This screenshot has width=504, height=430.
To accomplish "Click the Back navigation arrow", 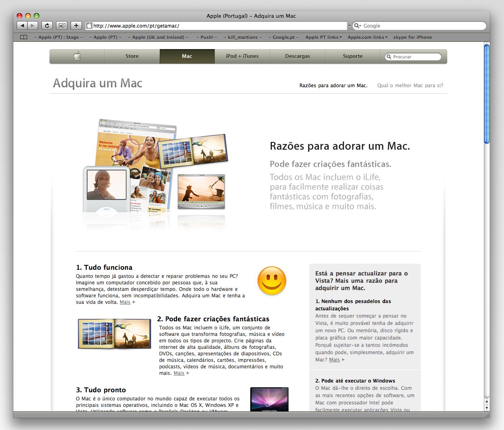I will tap(22, 25).
